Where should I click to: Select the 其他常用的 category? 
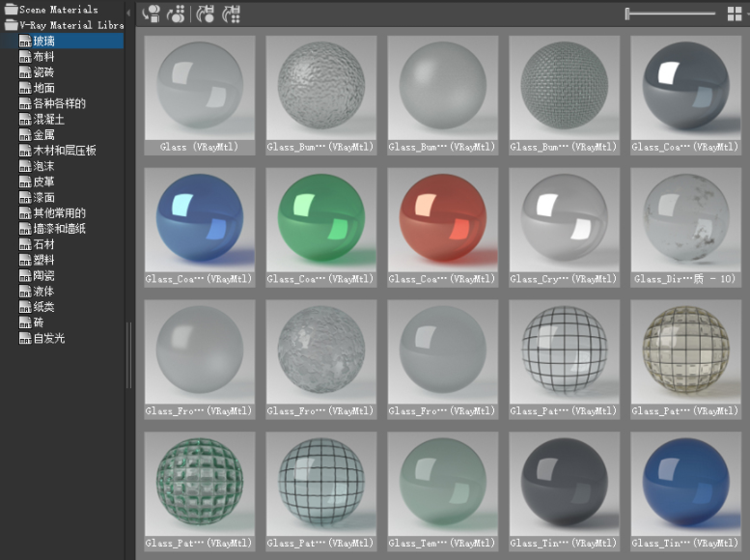[x=53, y=213]
